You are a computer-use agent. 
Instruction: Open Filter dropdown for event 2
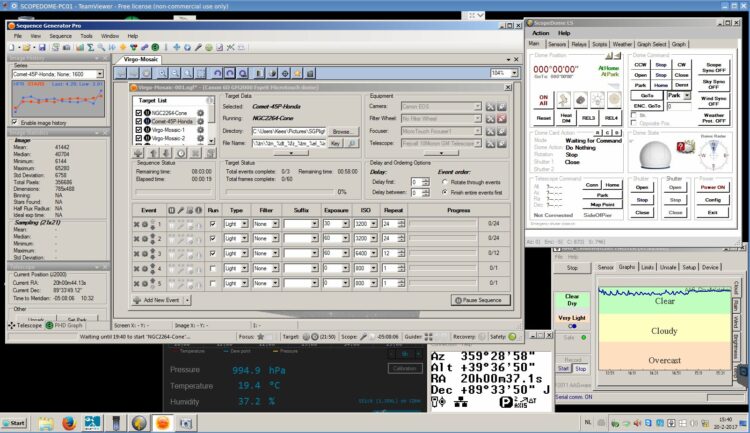275,238
